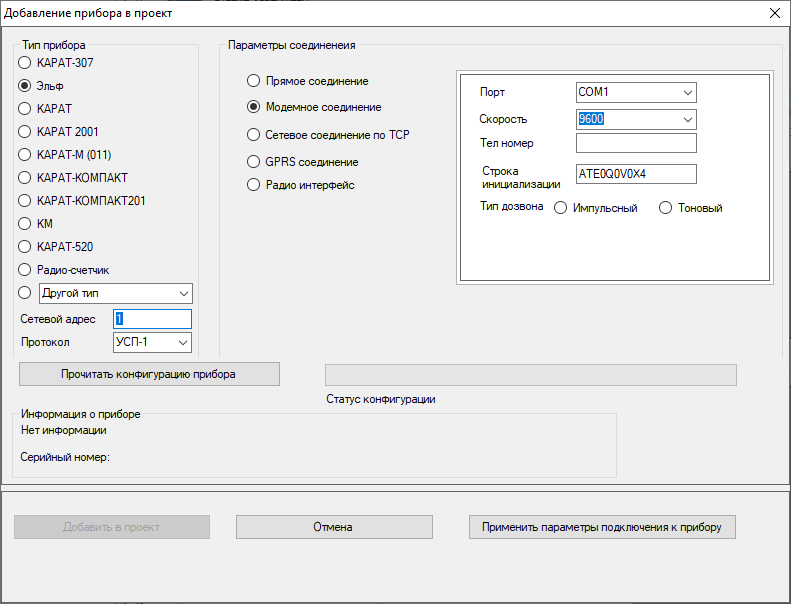791x604 pixels.
Task: Choose GPRS соединение option
Action: point(254,161)
